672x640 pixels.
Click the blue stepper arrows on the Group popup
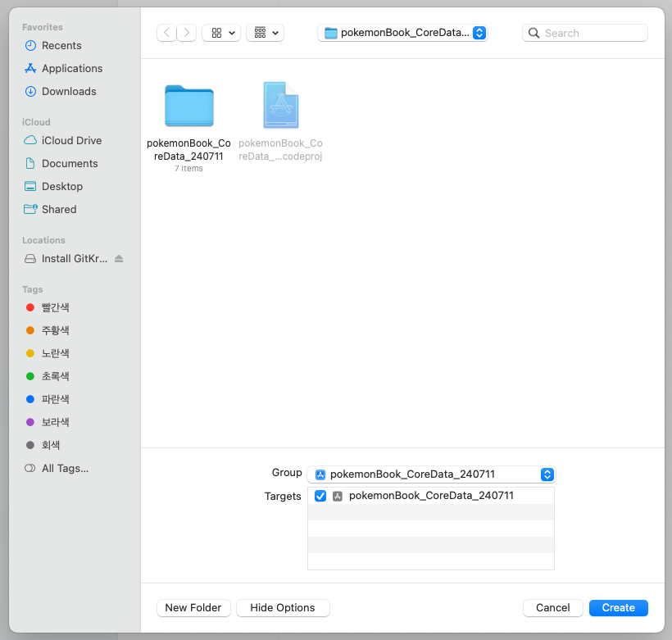pos(547,474)
